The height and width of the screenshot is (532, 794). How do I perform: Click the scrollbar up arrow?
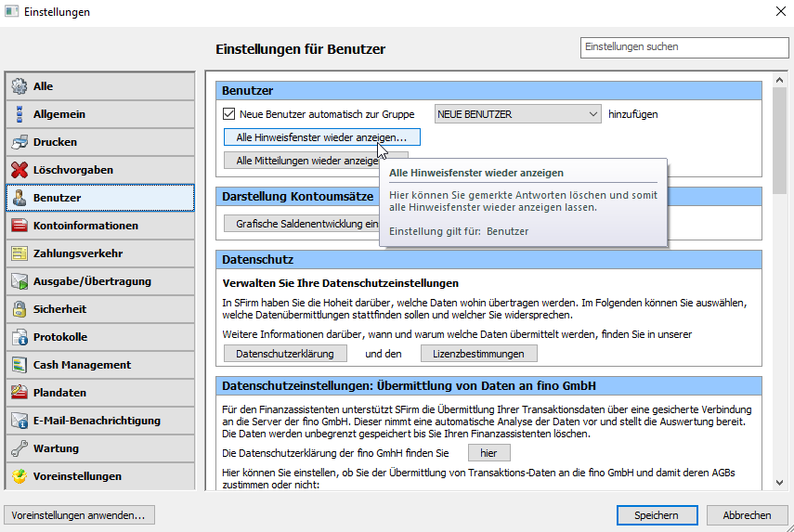coord(779,80)
